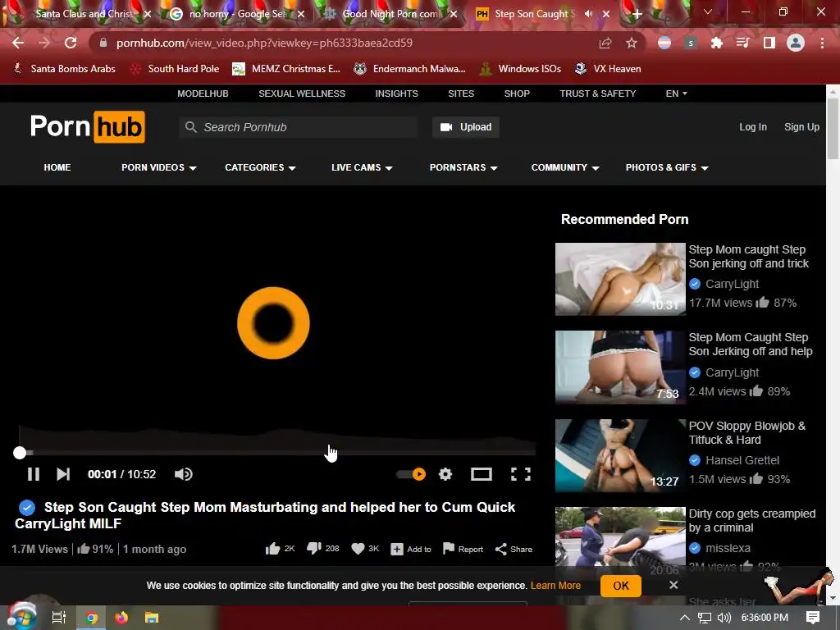Enter fullscreen mode in the player

pos(521,474)
